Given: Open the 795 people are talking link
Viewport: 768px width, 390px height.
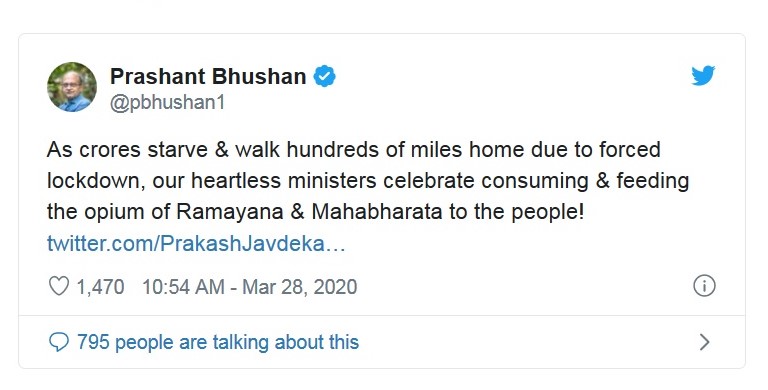Looking at the screenshot, I should pyautogui.click(x=218, y=342).
